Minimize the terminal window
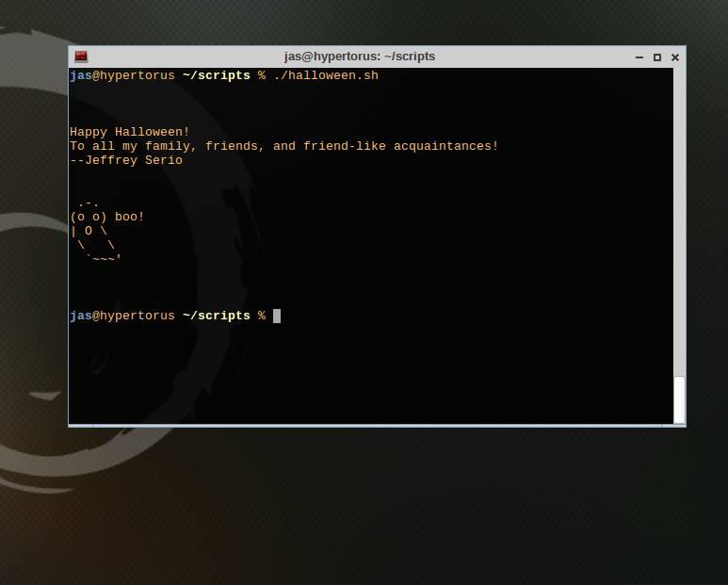The width and height of the screenshot is (728, 585). [639, 57]
